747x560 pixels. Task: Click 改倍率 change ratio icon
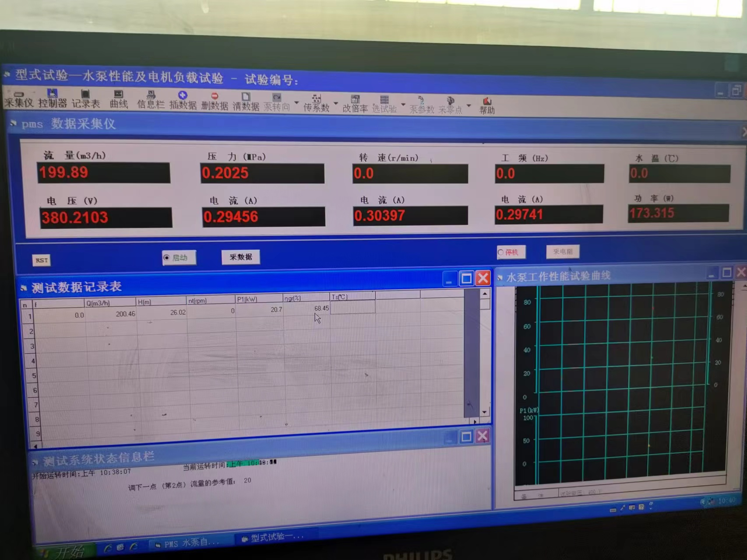[355, 104]
